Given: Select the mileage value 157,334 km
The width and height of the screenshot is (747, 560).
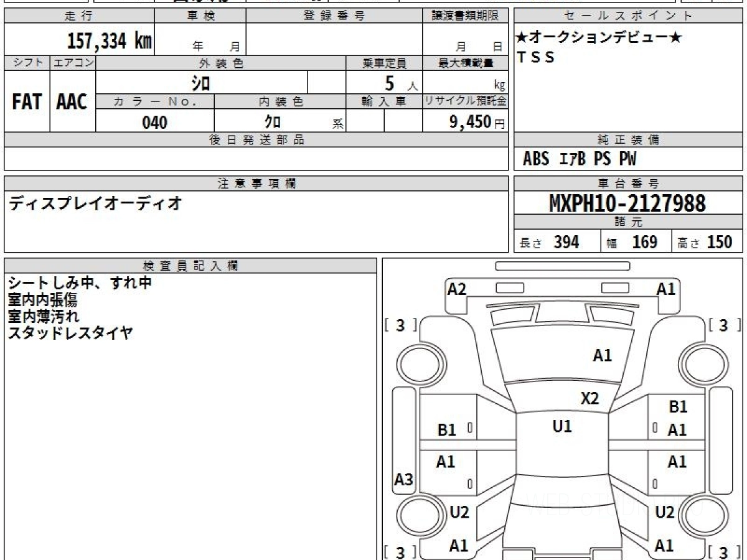Looking at the screenshot, I should 109,41.
